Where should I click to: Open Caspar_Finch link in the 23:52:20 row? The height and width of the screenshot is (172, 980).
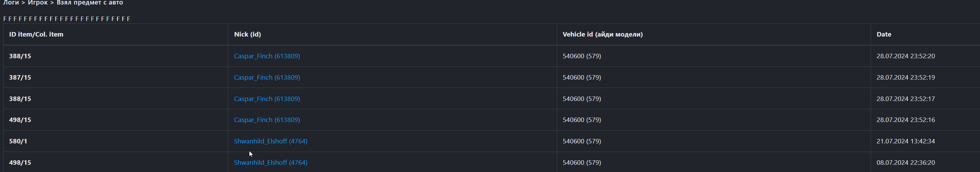point(267,56)
